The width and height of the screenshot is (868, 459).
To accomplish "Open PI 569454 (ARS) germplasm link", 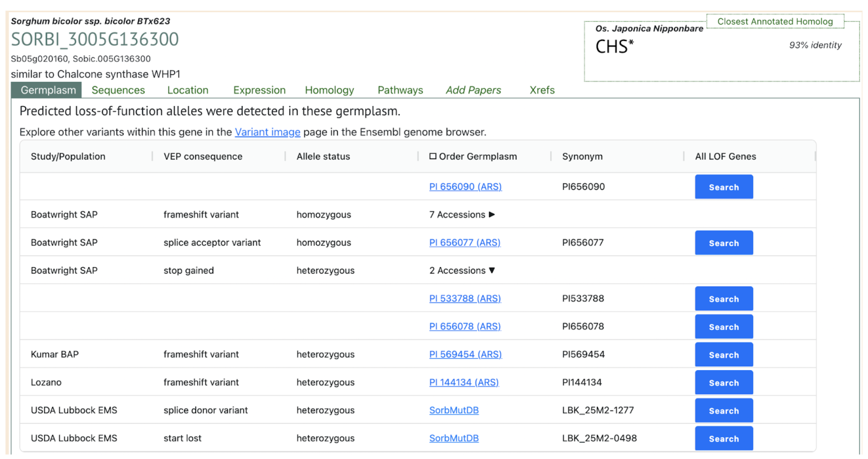I will click(465, 354).
